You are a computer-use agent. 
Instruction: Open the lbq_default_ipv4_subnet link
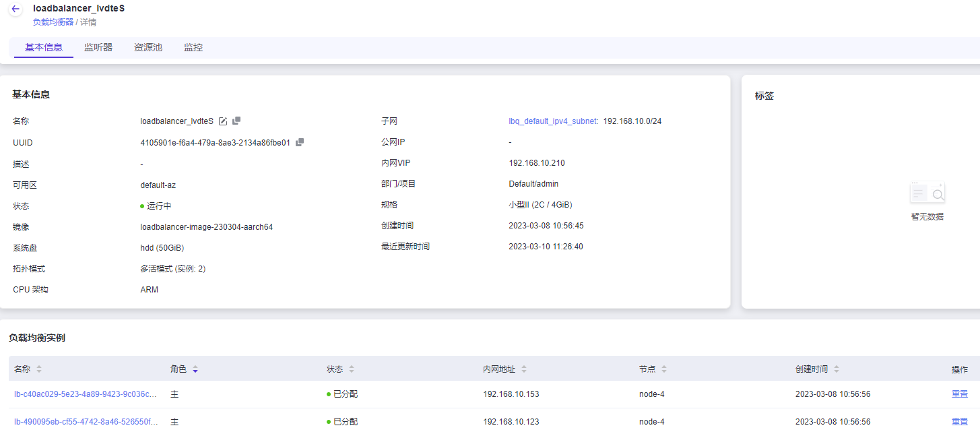pos(552,121)
